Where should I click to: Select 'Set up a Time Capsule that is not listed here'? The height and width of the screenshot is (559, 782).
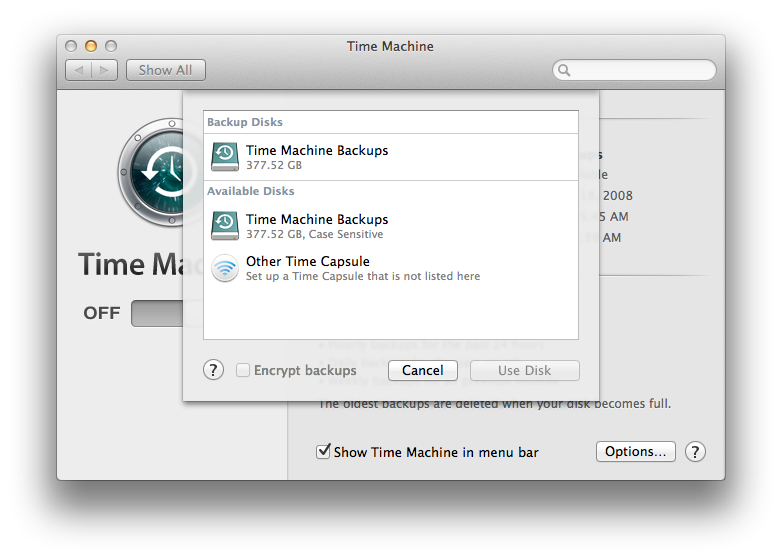coord(363,276)
